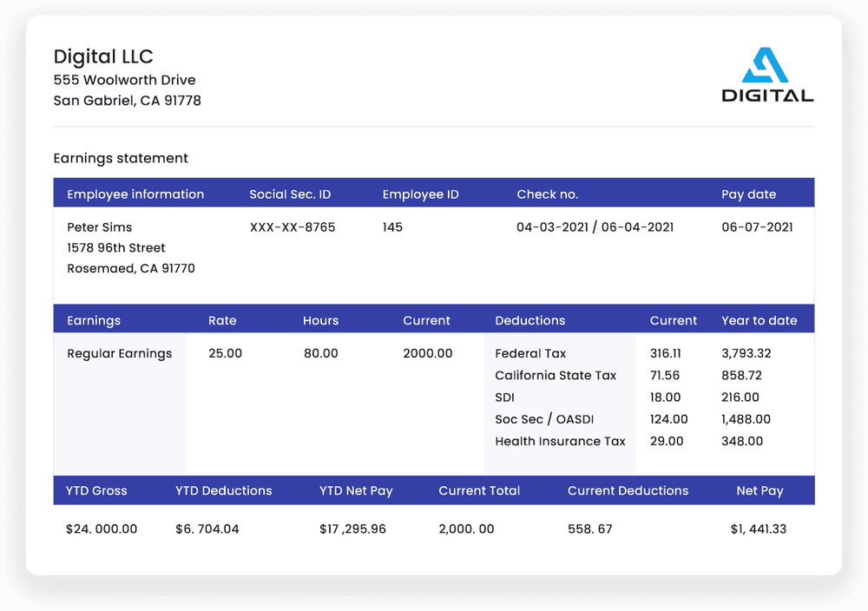Click YTD net pay value '$17 ,295.96'
This screenshot has width=868, height=611.
[x=352, y=529]
